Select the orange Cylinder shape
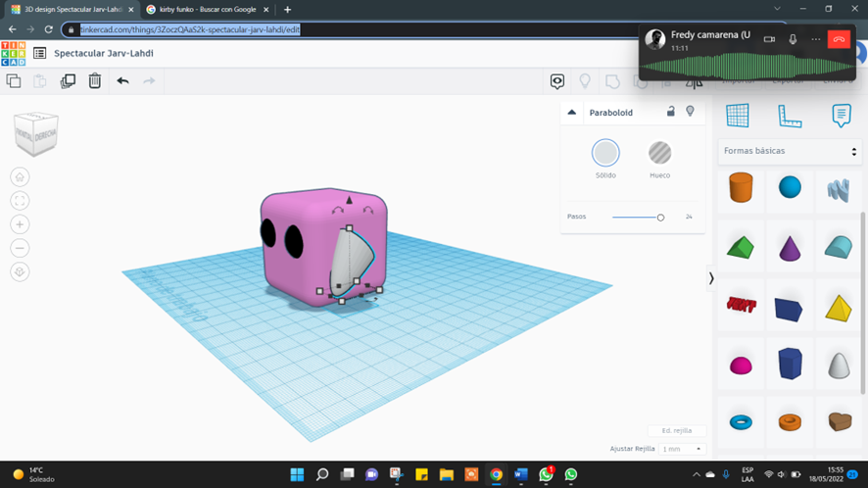 (x=741, y=187)
